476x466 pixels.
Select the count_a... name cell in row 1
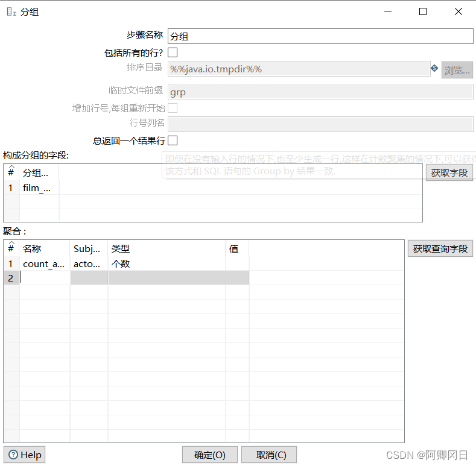point(44,263)
